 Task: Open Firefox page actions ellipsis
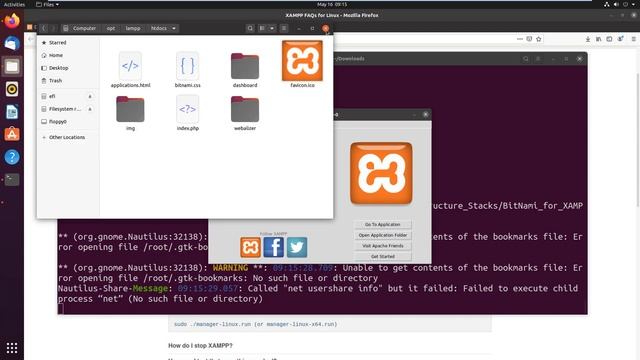[x=520, y=39]
